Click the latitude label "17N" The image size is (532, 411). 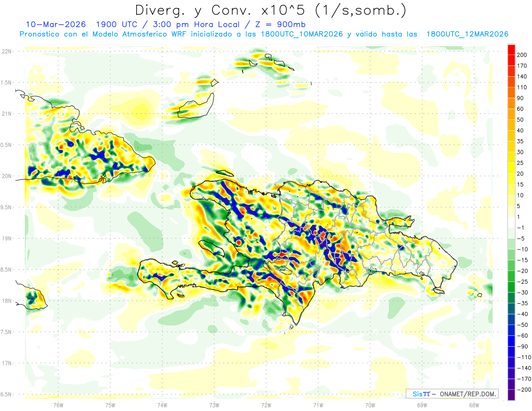pyautogui.click(x=7, y=363)
